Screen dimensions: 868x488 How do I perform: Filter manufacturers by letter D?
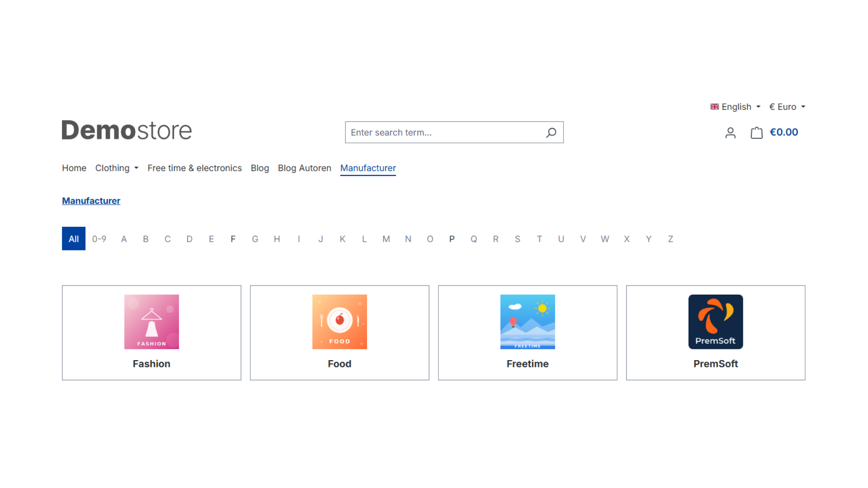(x=189, y=239)
